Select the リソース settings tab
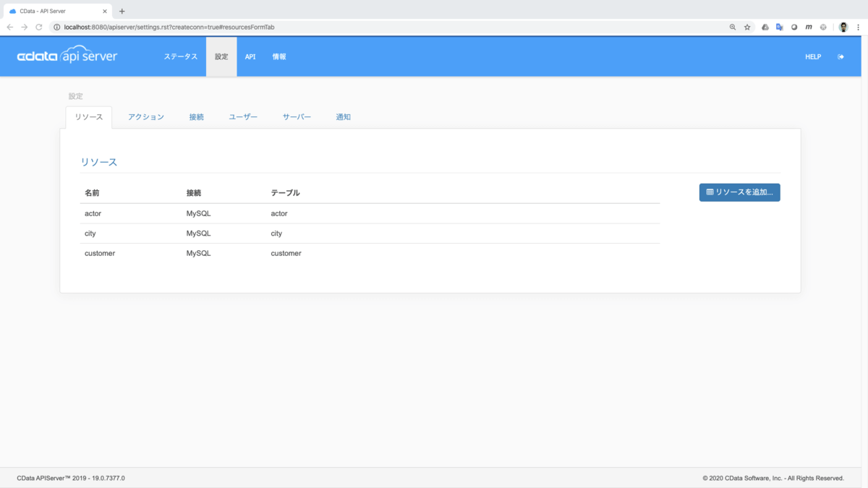The width and height of the screenshot is (868, 488). click(x=89, y=117)
